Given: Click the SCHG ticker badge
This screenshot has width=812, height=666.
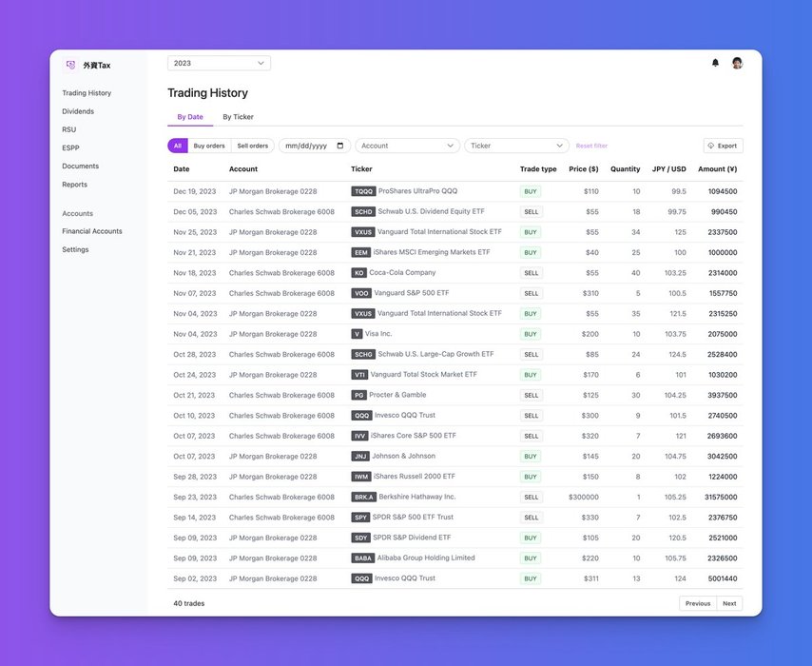Looking at the screenshot, I should pos(363,355).
